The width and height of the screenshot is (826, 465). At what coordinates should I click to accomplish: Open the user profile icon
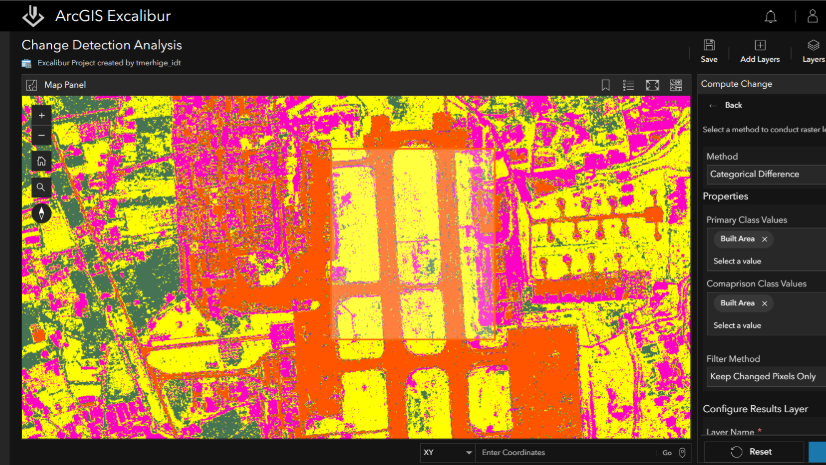(812, 16)
